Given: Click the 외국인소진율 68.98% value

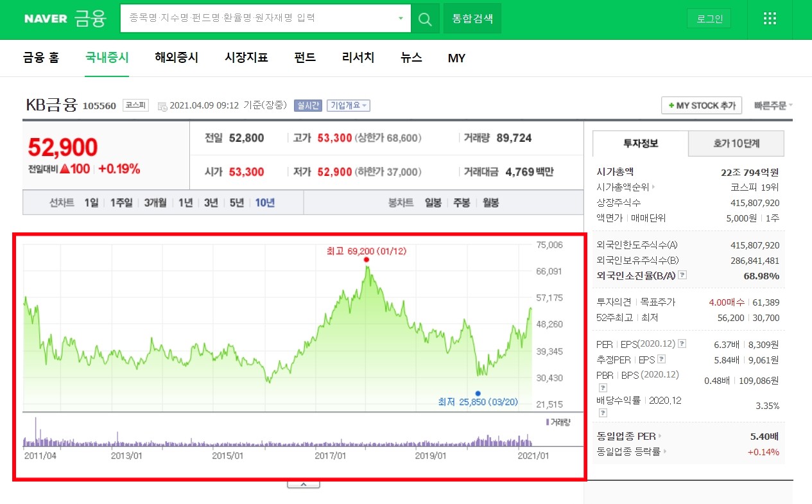Looking at the screenshot, I should (x=761, y=276).
